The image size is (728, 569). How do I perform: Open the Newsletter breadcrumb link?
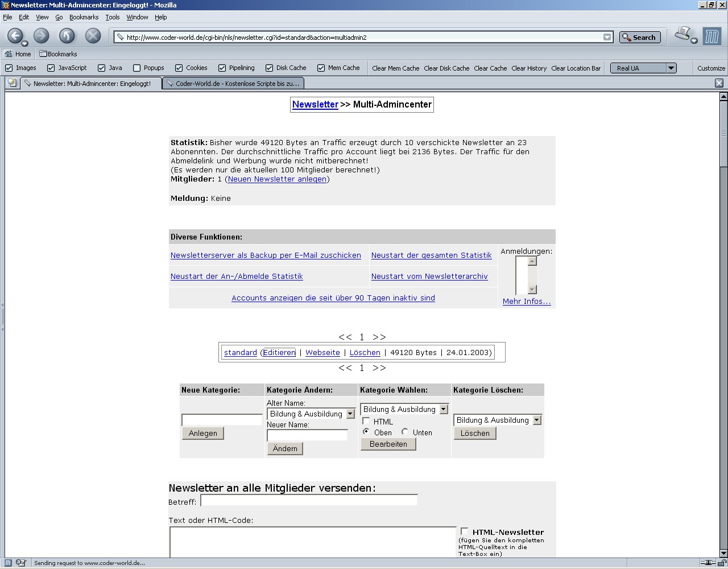tap(315, 105)
